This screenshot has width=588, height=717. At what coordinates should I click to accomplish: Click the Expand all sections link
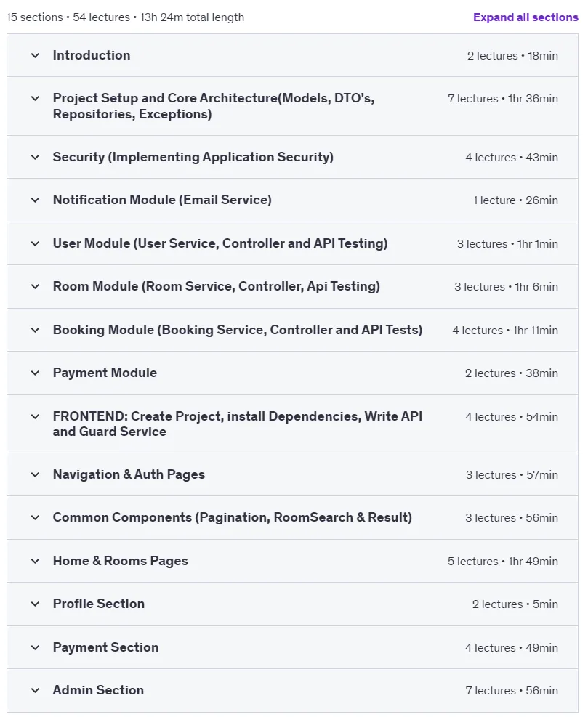point(525,17)
